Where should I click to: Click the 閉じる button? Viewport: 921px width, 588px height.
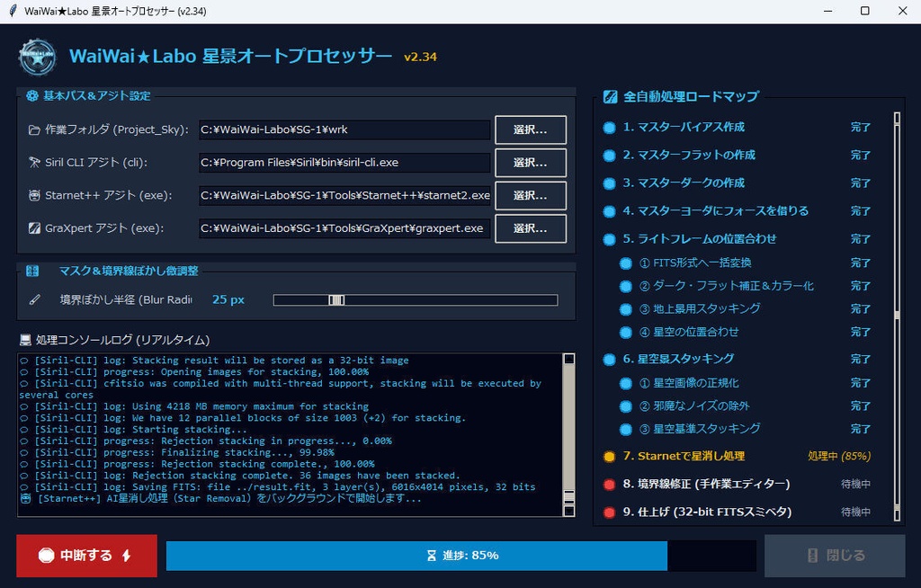(x=835, y=556)
